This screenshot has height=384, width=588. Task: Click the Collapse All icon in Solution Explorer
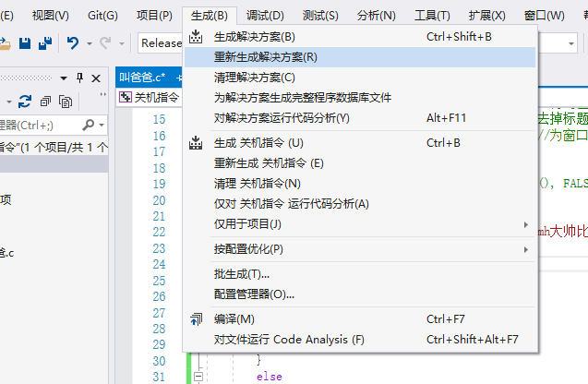click(45, 102)
